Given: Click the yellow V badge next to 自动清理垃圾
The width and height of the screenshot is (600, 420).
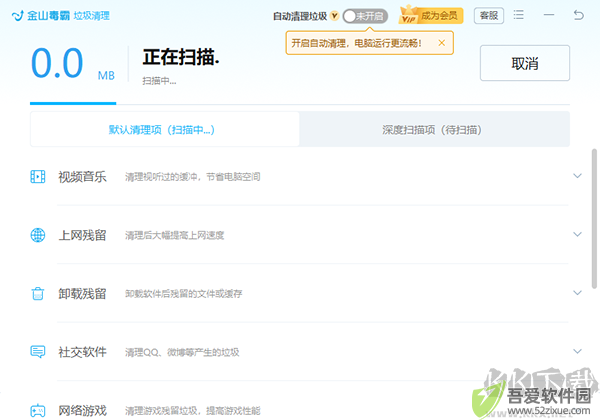Looking at the screenshot, I should point(334,16).
